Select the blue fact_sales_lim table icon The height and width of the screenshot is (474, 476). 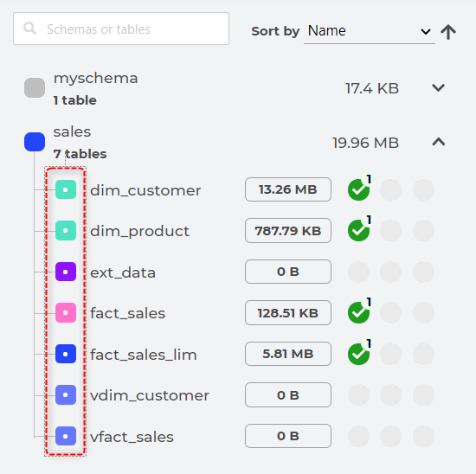tap(66, 354)
